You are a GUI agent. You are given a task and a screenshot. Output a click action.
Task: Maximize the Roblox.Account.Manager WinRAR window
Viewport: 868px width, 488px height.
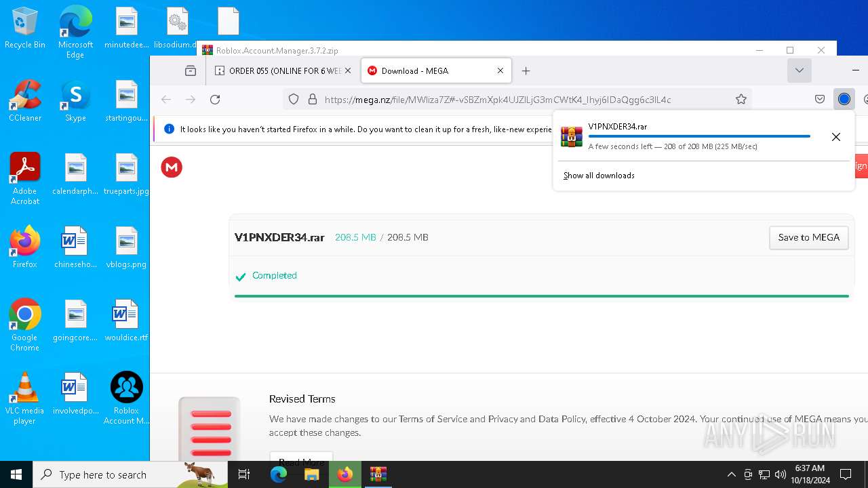click(790, 50)
